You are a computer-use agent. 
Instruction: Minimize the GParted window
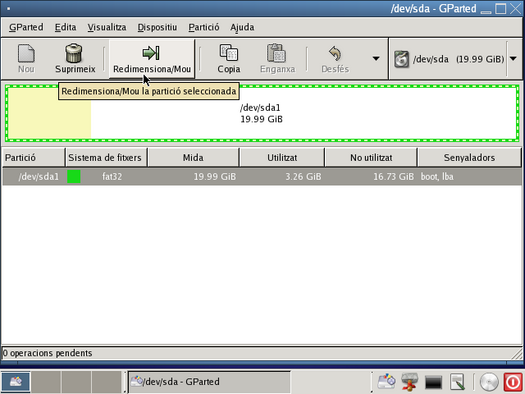tap(486, 11)
